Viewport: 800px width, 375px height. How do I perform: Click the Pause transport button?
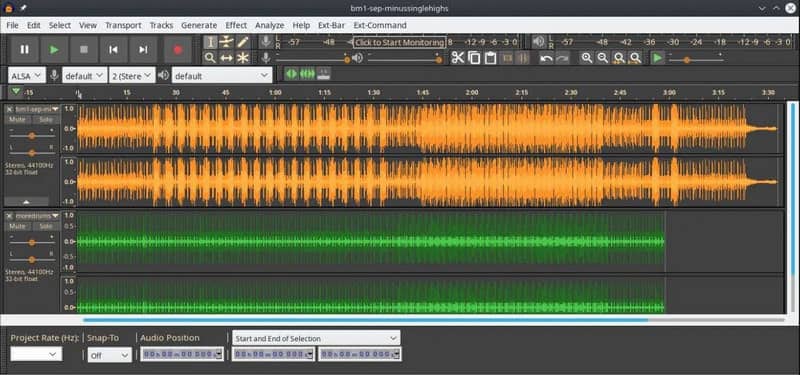pos(24,49)
